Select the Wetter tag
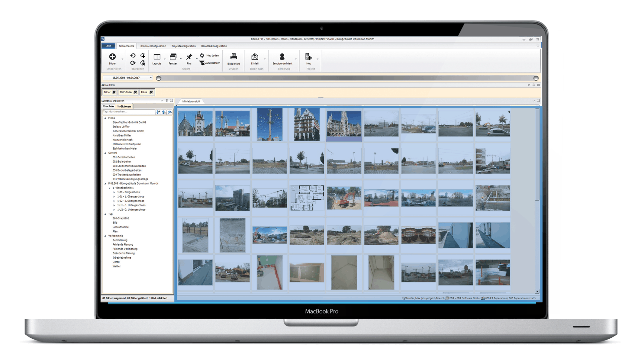This screenshot has height=361, width=644. tap(116, 266)
